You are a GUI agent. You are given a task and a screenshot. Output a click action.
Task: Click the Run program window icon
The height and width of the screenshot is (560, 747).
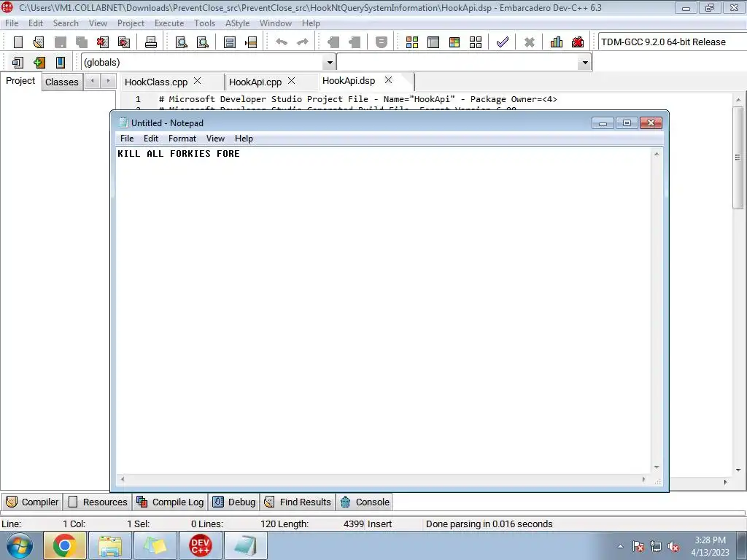pos(433,42)
